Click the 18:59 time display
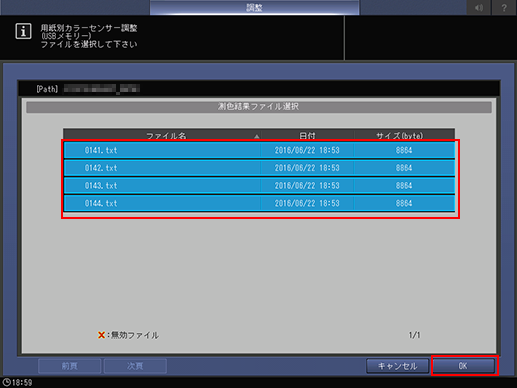 click(x=22, y=383)
